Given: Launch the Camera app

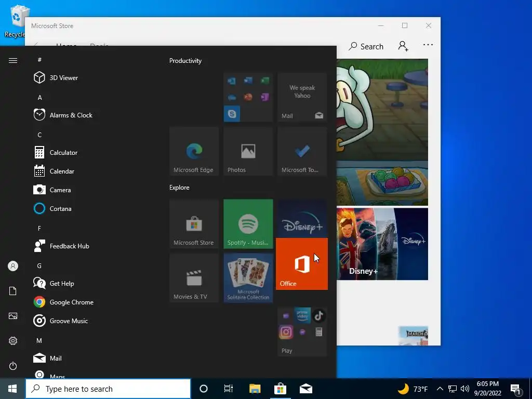Looking at the screenshot, I should click(x=52, y=190).
